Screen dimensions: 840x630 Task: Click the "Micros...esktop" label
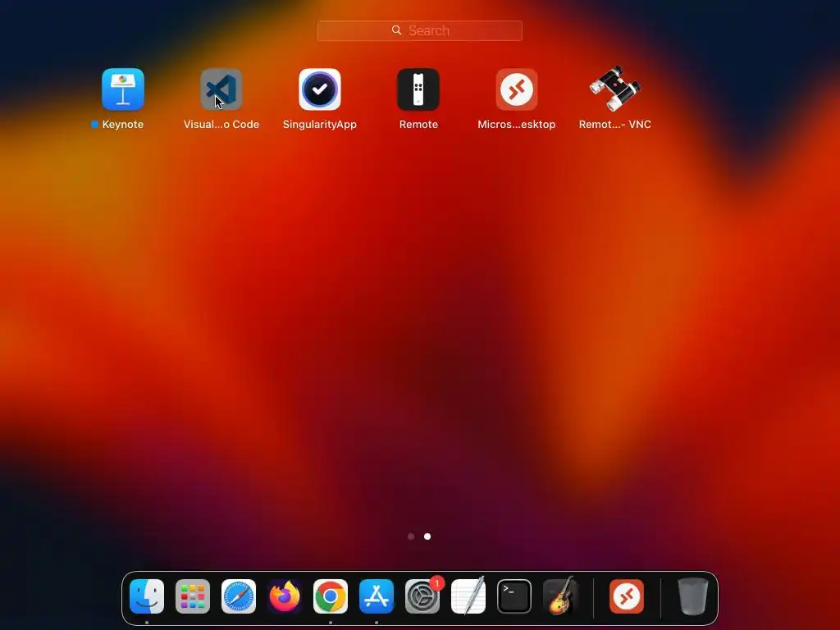[517, 125]
